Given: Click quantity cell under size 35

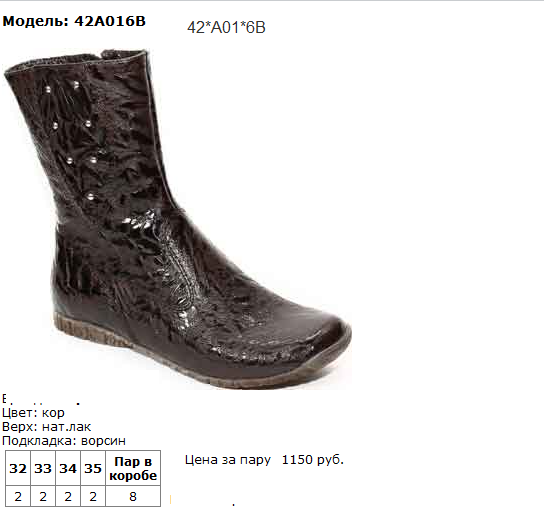Looking at the screenshot, I should [93, 496].
